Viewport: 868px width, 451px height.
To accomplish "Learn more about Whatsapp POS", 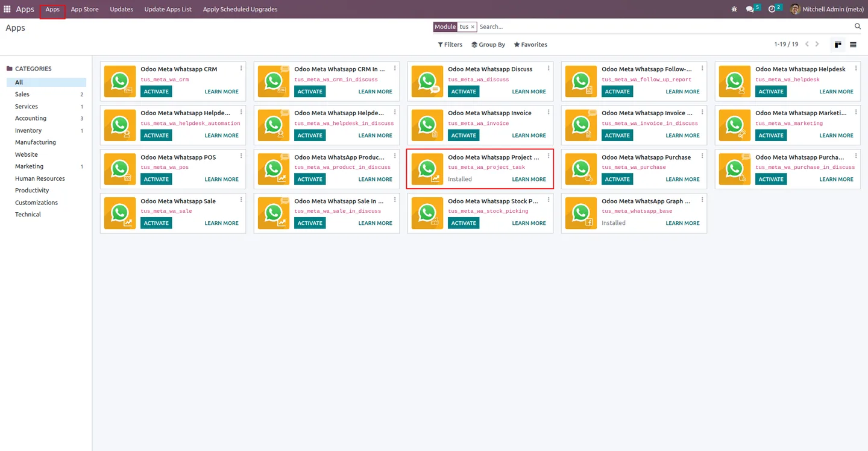I will (221, 179).
